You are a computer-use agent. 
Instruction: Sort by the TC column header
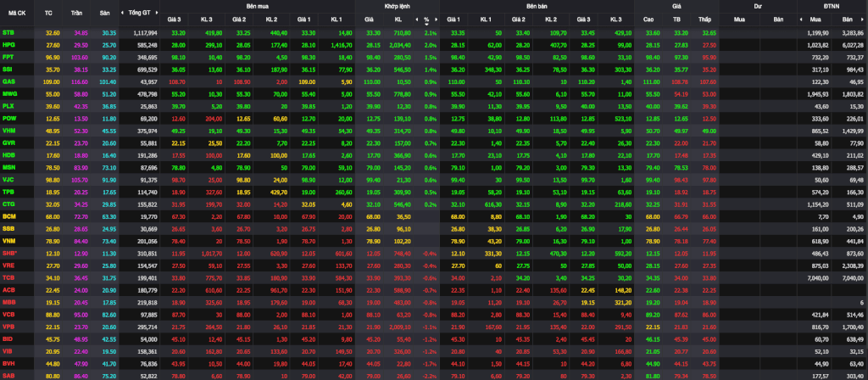coord(48,12)
